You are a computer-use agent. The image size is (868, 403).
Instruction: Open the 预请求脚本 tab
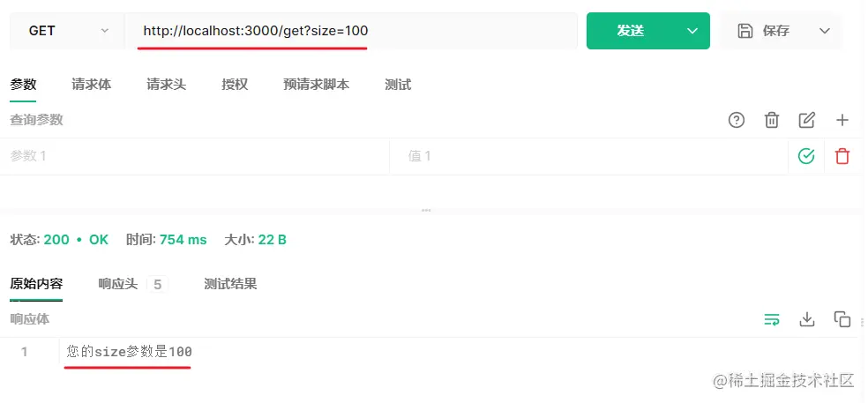point(316,85)
